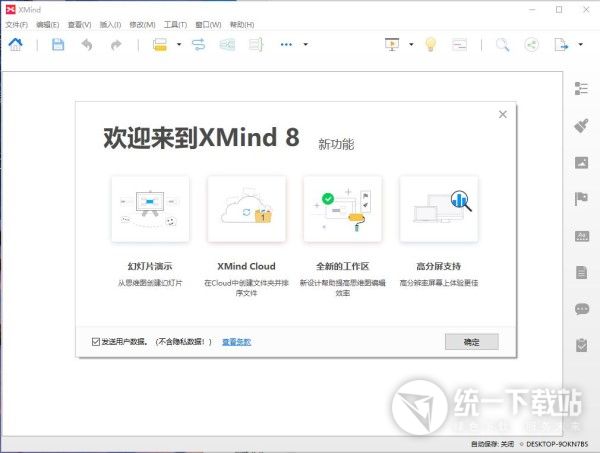Click the Save disk icon
Image resolution: width=600 pixels, height=453 pixels.
pos(58,44)
